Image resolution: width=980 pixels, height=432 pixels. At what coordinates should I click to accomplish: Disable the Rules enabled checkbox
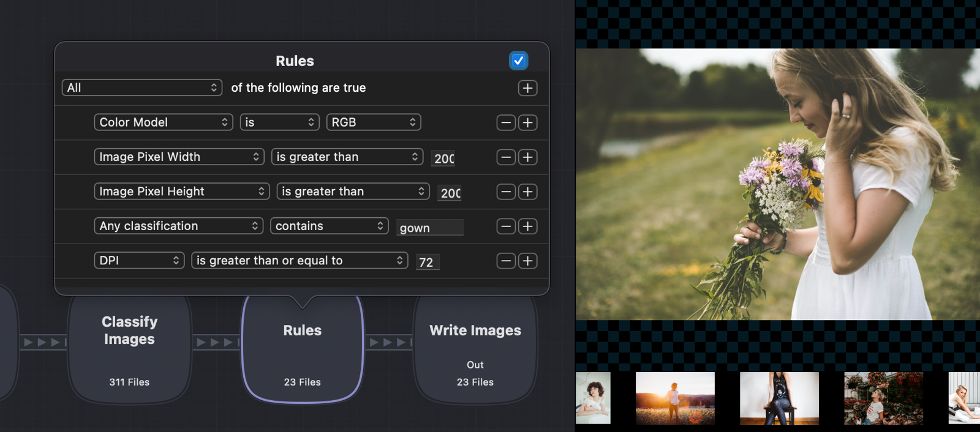518,61
